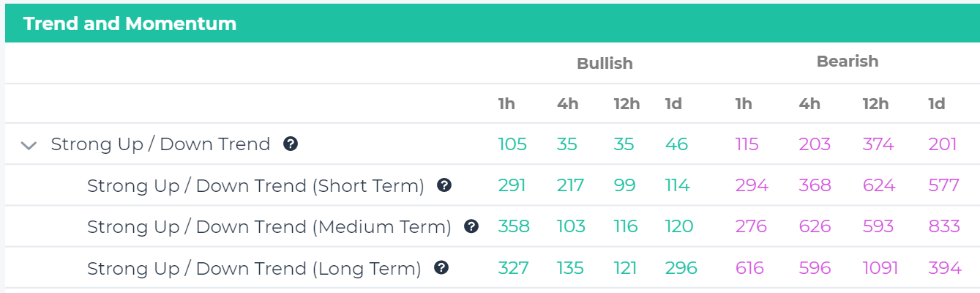Open help icon beside Long Term trend row
The height and width of the screenshot is (293, 980).
pos(441,268)
